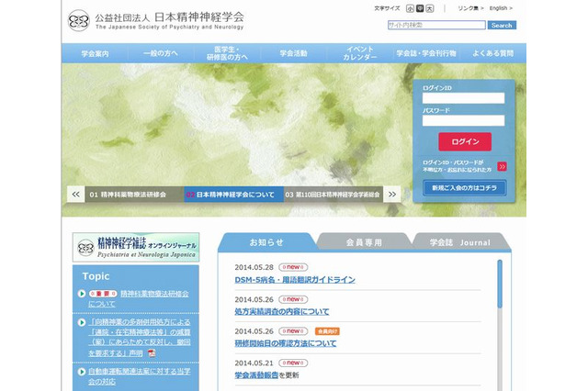Select large font size button 大

(430, 8)
